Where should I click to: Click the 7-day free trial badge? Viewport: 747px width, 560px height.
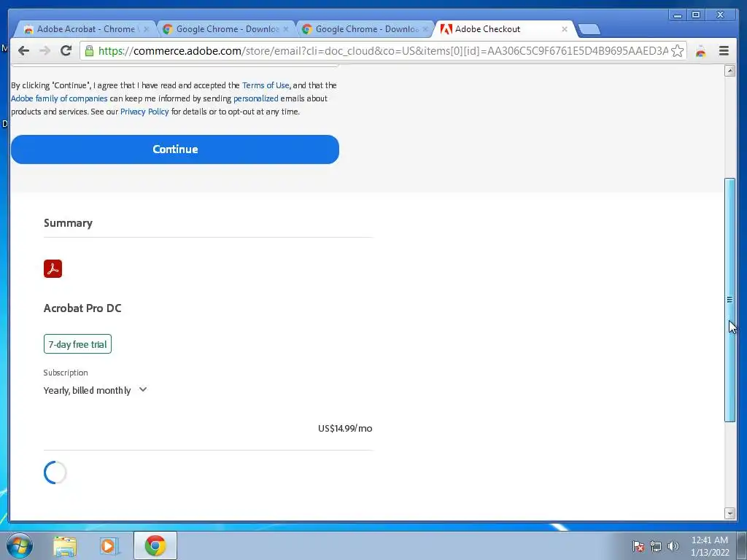pos(77,344)
